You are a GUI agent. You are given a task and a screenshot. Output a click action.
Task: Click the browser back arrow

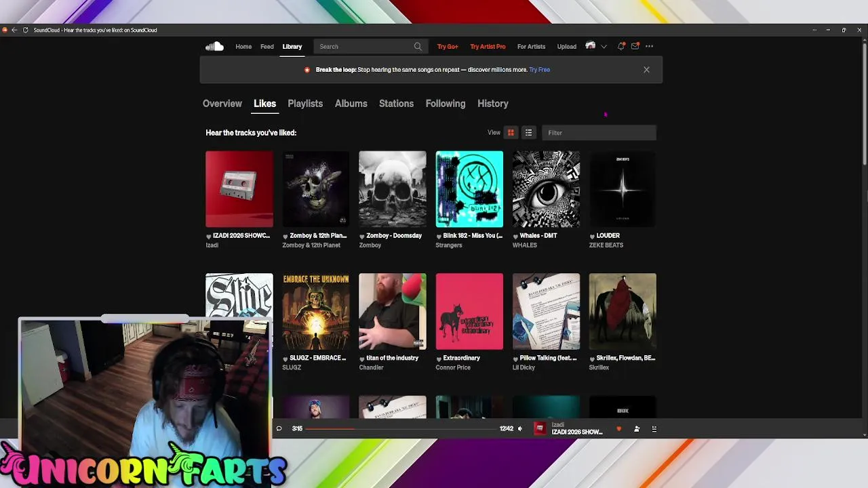[14, 30]
